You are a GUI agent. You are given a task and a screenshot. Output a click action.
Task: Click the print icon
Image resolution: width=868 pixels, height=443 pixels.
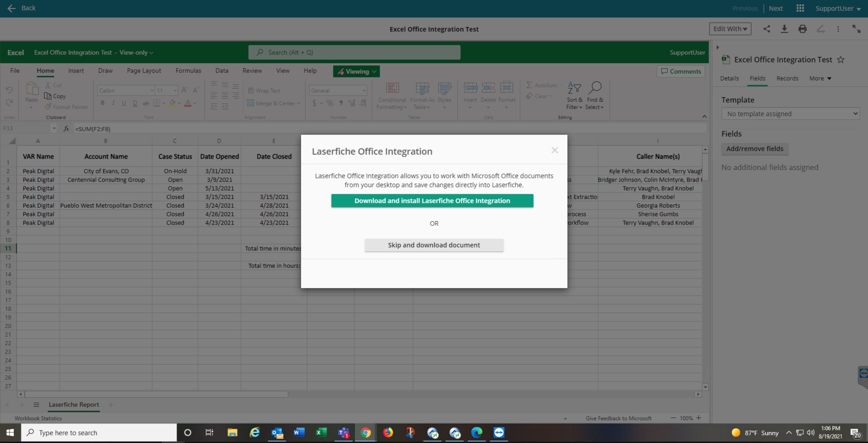[803, 29]
